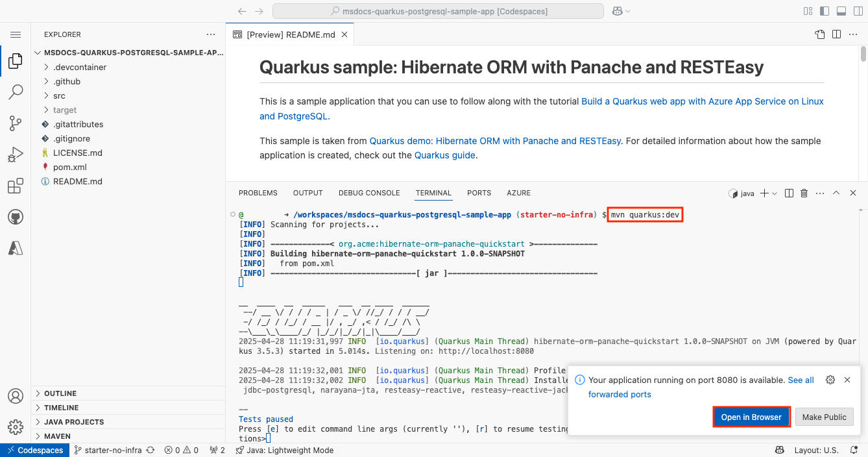The height and width of the screenshot is (457, 868).
Task: Open Extensions view
Action: click(16, 186)
